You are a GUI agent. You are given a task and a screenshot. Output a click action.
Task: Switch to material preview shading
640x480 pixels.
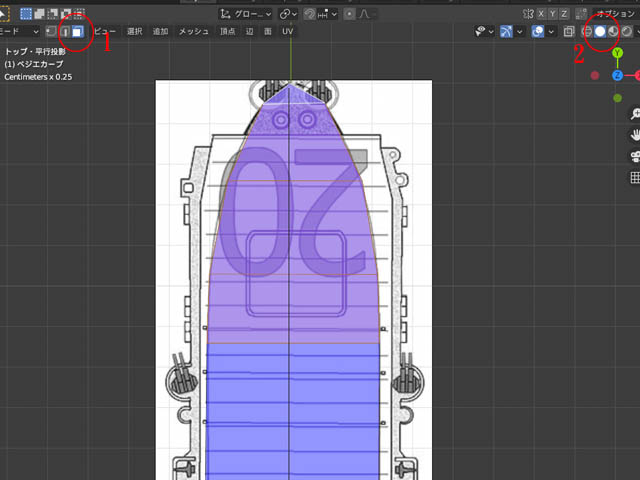tap(613, 31)
